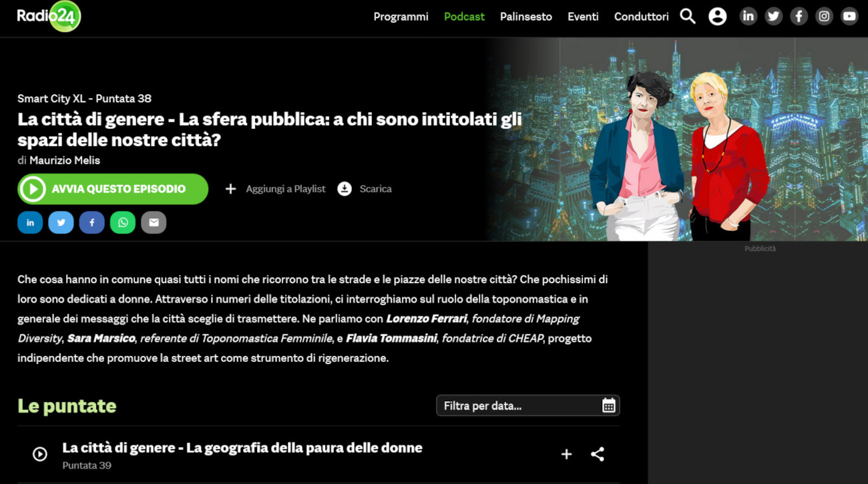Open Radio24 Twitter icon in header
This screenshot has height=484, width=868.
[x=774, y=17]
